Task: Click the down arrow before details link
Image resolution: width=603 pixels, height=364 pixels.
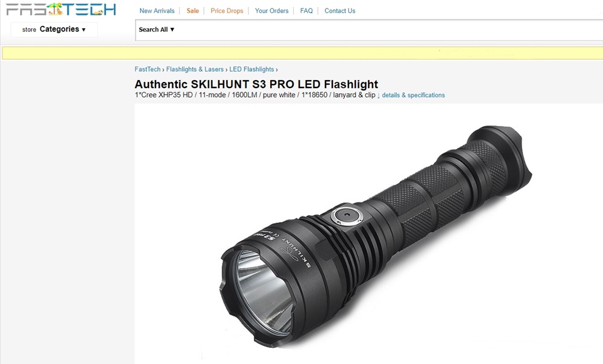Action: point(379,95)
